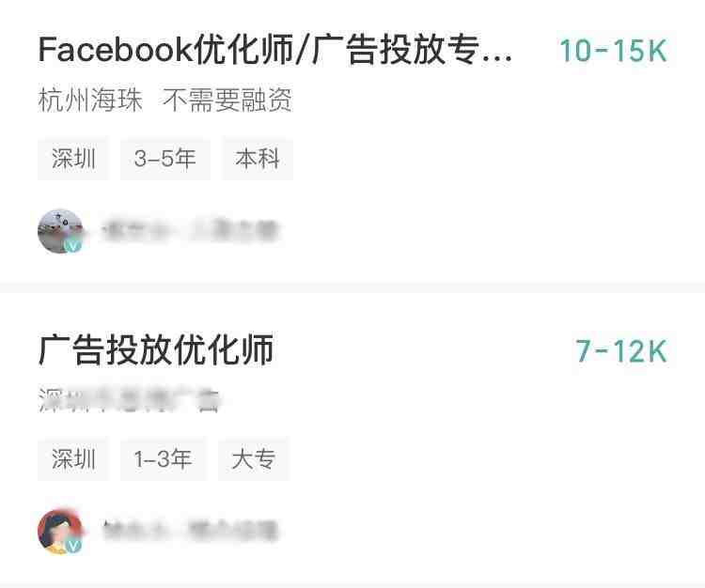Click verified badge on first recruiter avatar

72,246
